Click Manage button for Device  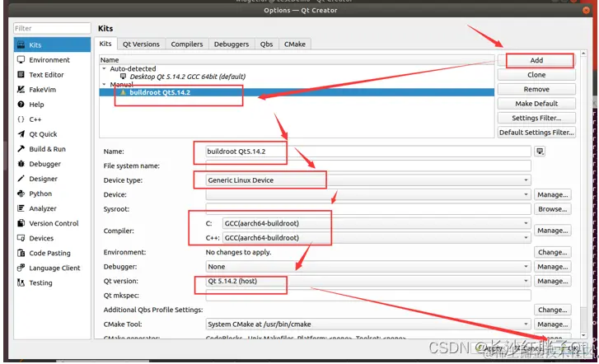point(552,195)
